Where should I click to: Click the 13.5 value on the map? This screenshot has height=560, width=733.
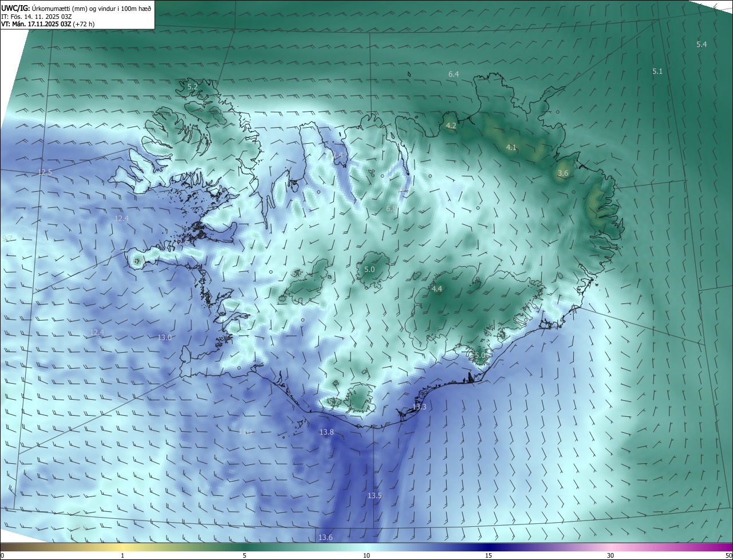[x=375, y=495]
